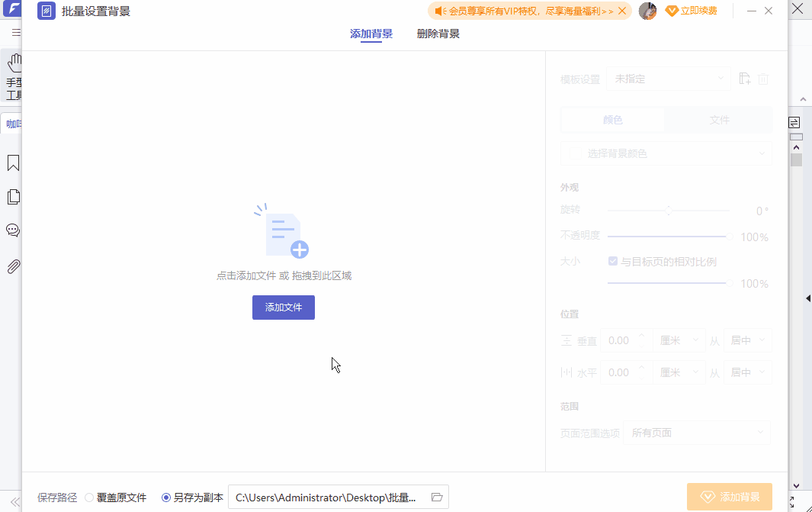Screen dimensions: 812x512
Task: Open the 页面范围选项 dropdown showing 所有页面
Action: 696,433
